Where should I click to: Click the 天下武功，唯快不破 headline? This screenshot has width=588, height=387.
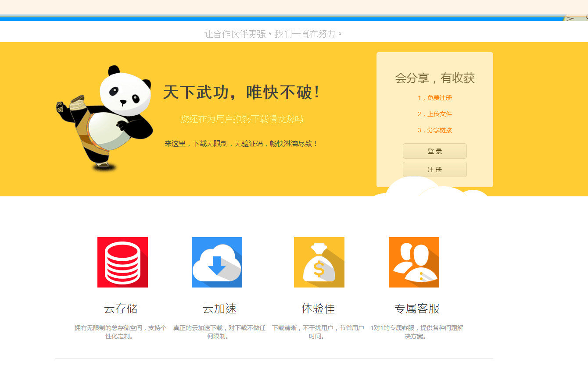coord(241,92)
